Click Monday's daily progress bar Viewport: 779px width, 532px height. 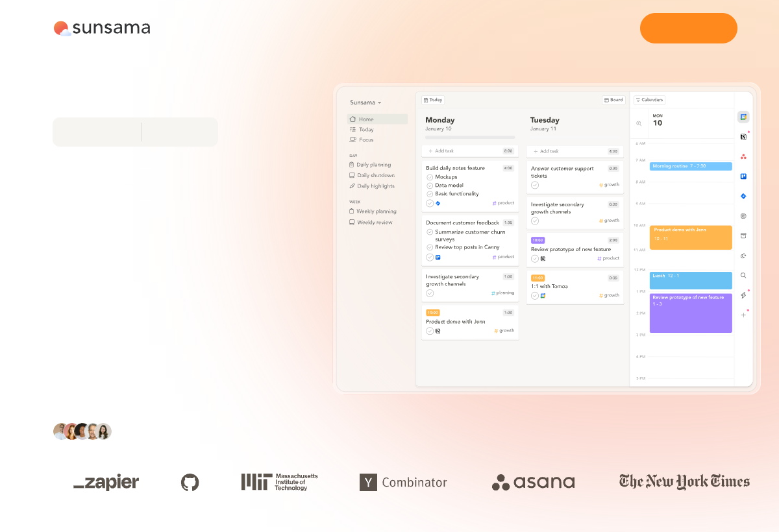pos(470,138)
